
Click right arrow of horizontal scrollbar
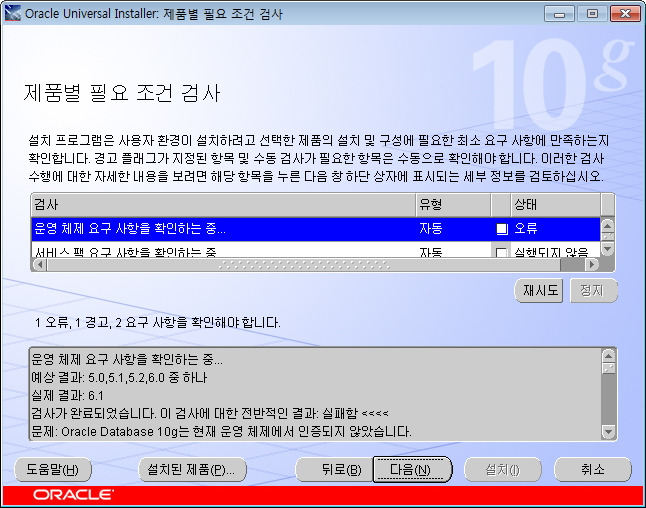click(592, 265)
